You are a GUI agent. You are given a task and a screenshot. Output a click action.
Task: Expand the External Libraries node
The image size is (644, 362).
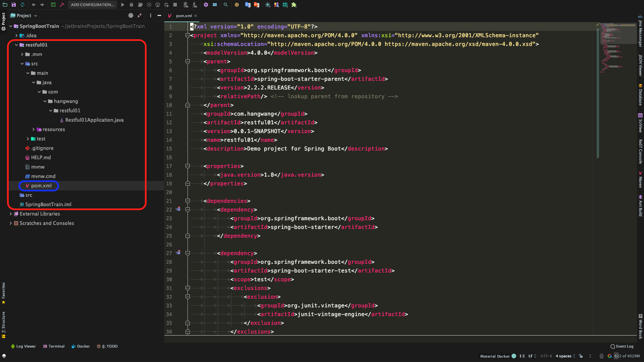11,214
